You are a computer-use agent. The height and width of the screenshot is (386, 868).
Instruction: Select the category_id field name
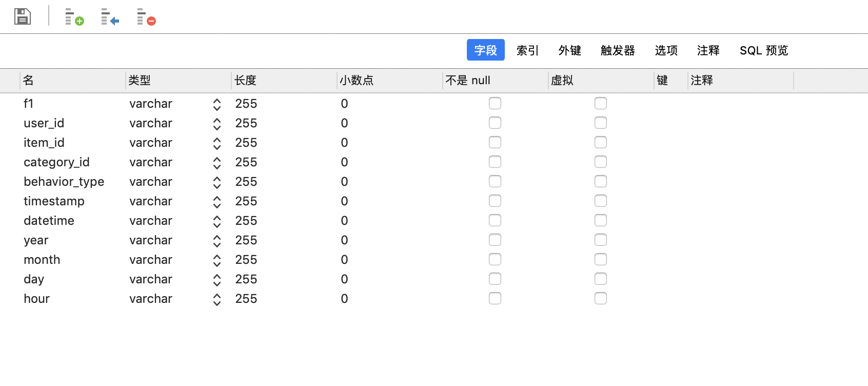pos(56,163)
